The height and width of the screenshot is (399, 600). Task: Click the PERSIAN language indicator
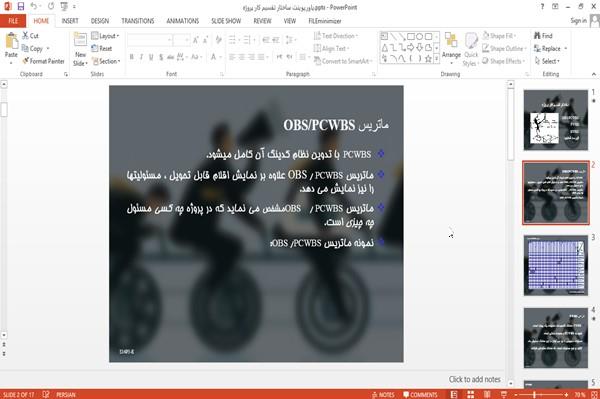coord(66,394)
